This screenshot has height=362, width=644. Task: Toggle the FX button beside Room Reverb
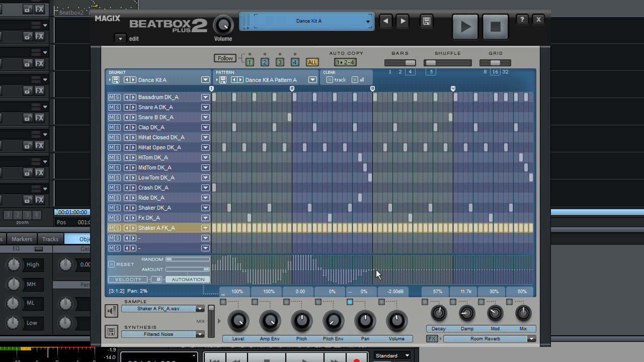432,339
